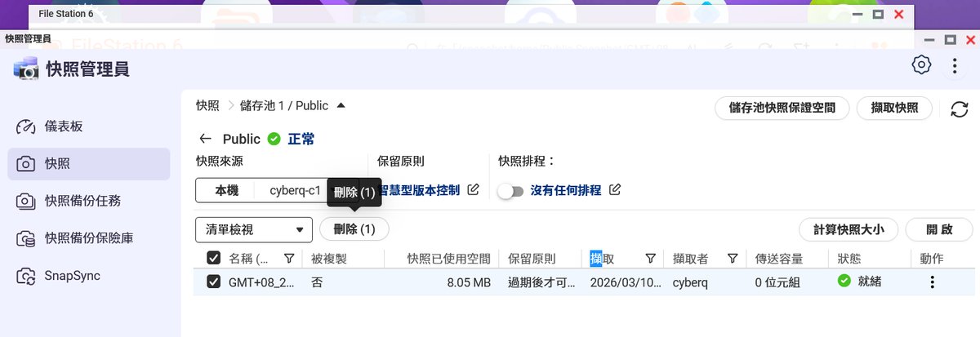Screen dimensions: 980x337
Task: Click the 計算快照大小 button
Action: (x=849, y=229)
